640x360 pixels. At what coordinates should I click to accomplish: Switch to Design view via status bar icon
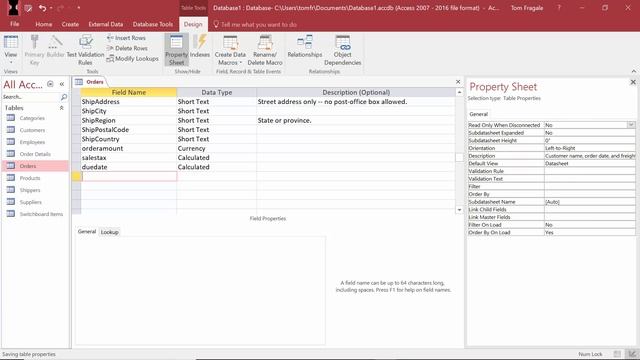(x=632, y=354)
